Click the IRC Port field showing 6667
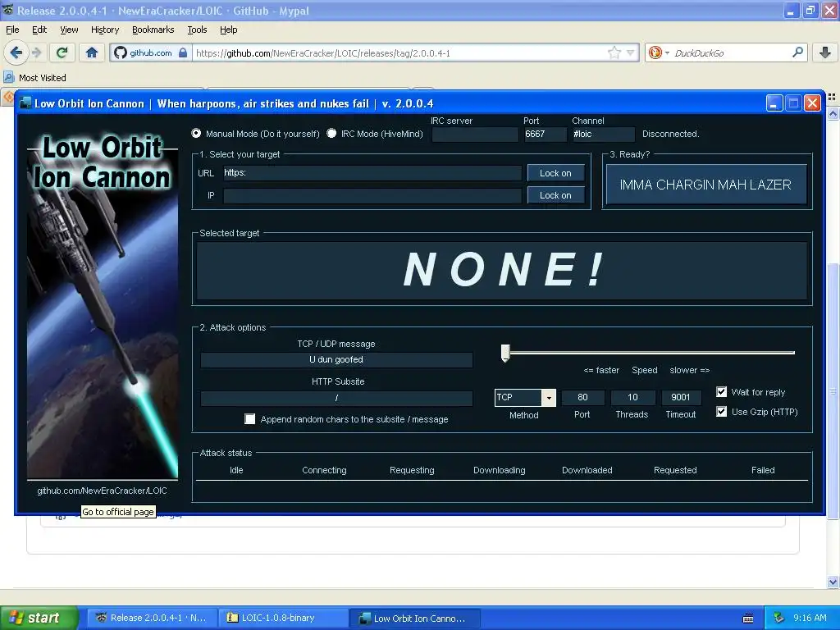Screen dimensions: 840x630 [545, 134]
